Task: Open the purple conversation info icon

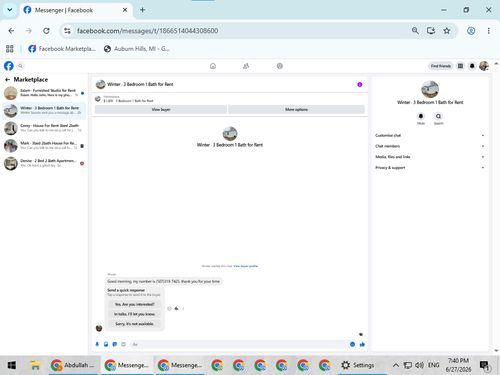Action: tap(360, 84)
